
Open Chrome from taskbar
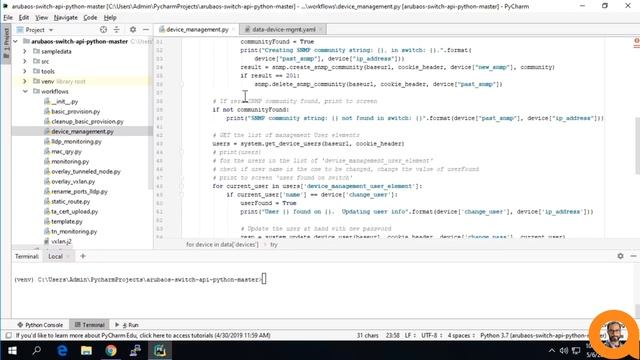coord(111,351)
